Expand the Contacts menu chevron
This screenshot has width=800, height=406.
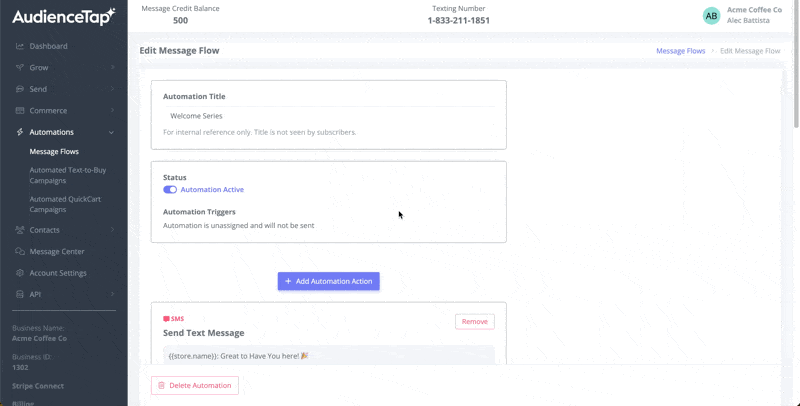tap(112, 230)
